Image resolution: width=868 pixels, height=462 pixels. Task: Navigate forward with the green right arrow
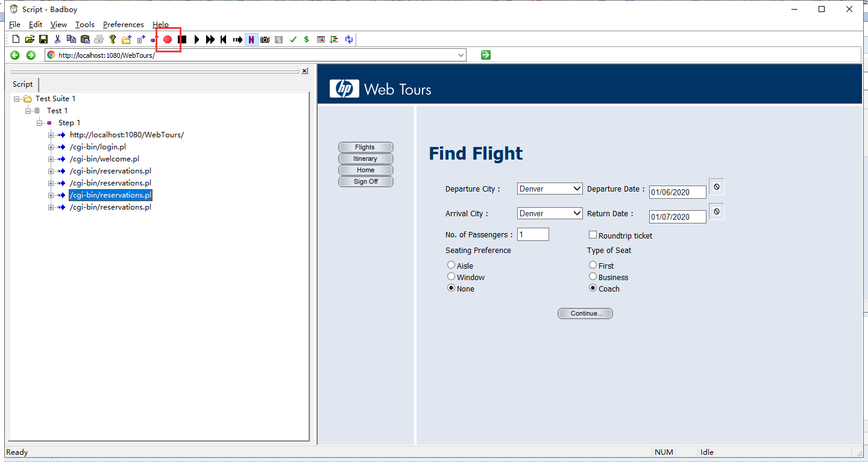31,55
